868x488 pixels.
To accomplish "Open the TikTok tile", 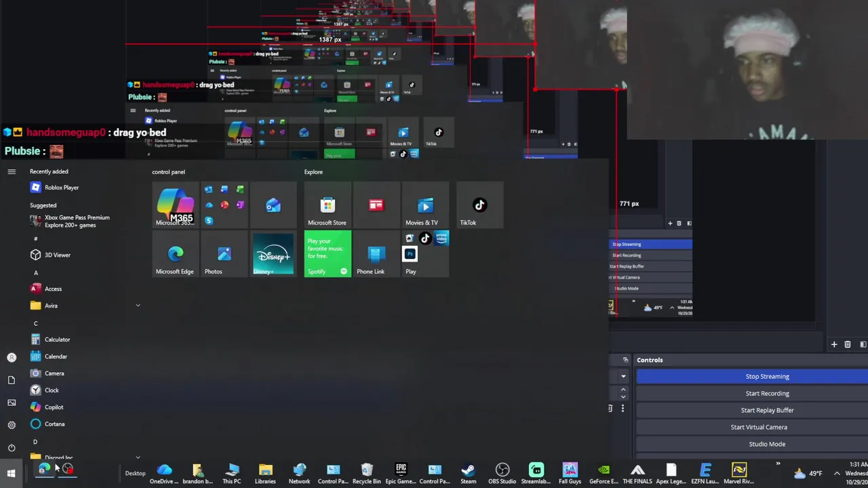I will pos(479,205).
